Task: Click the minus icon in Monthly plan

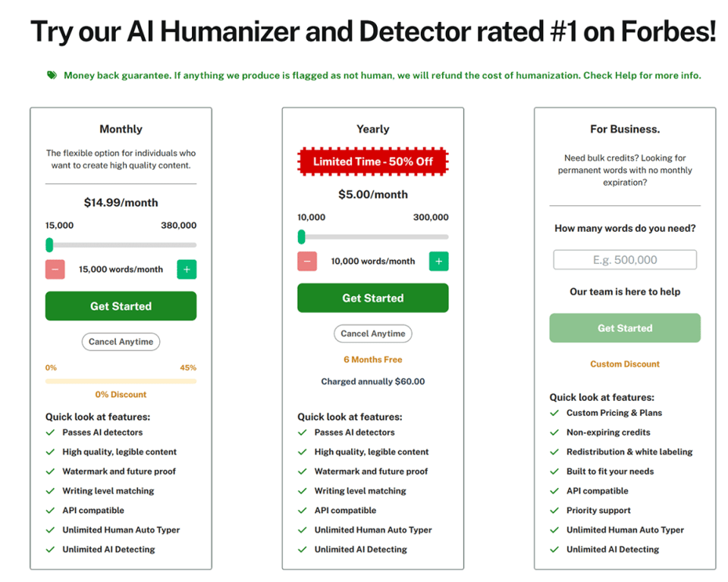Action: (55, 269)
